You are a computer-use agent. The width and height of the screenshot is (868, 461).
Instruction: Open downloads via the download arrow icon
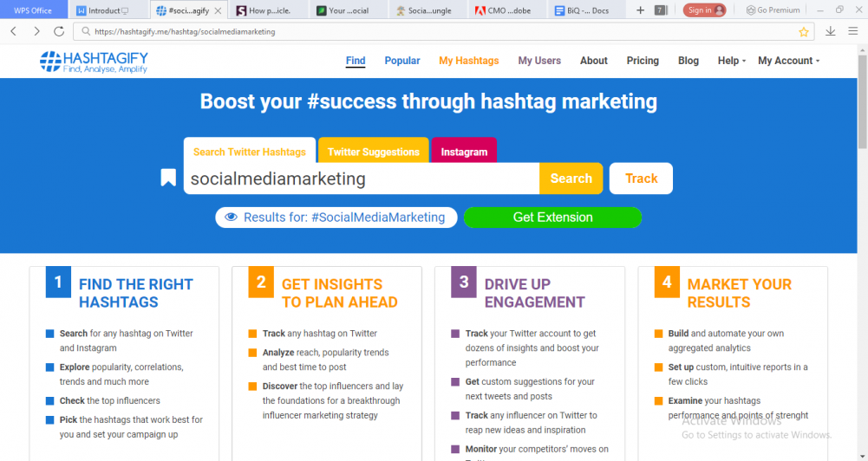coord(830,31)
